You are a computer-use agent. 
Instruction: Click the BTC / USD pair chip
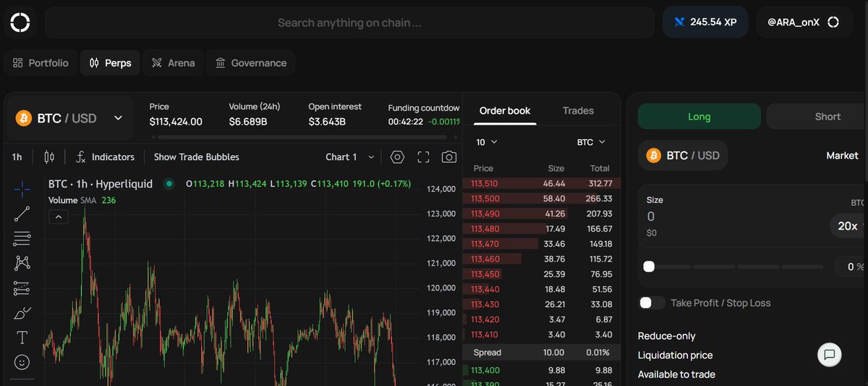[684, 156]
